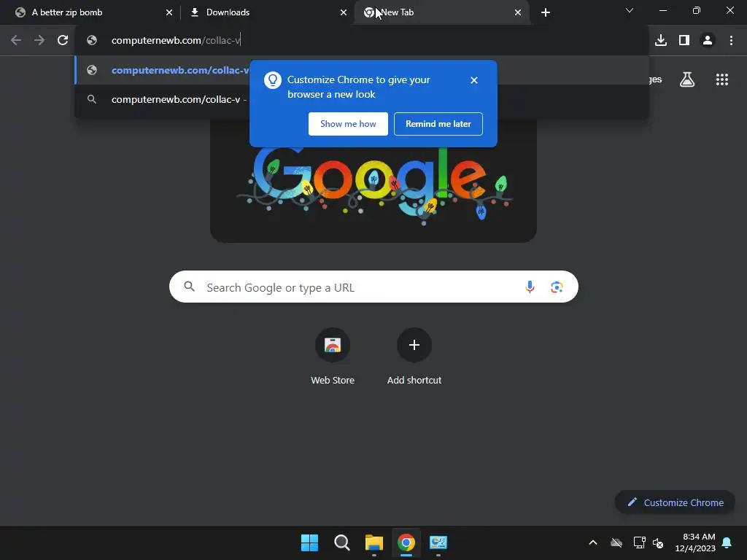Image resolution: width=747 pixels, height=560 pixels.
Task: Reload the page with the refresh icon
Action: [x=63, y=41]
